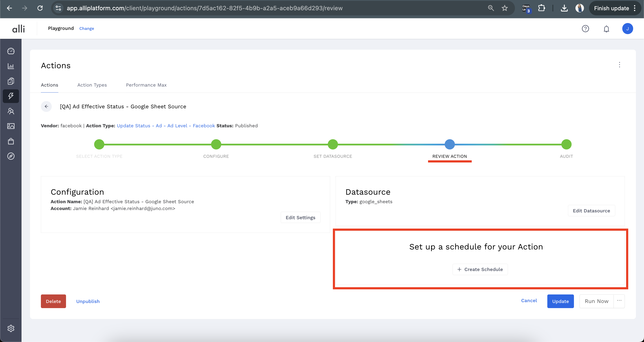Select the lightning bolt Actions sidebar icon
The image size is (644, 342).
[x=11, y=96]
